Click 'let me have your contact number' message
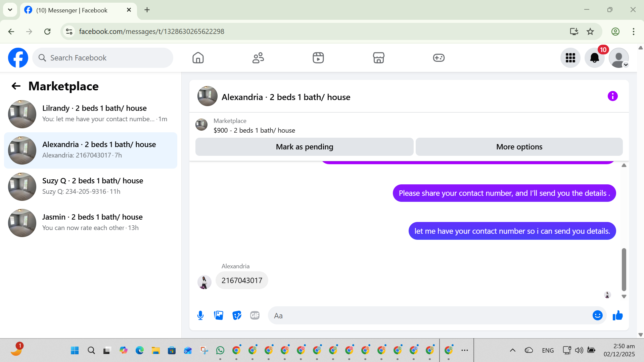Screen dimensions: 644x362 [x=512, y=231]
